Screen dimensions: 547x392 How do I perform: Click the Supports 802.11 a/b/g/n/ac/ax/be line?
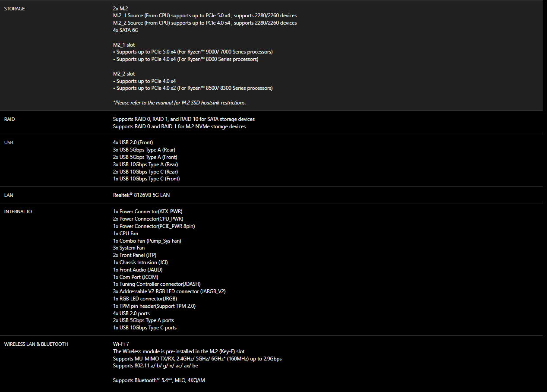point(155,366)
